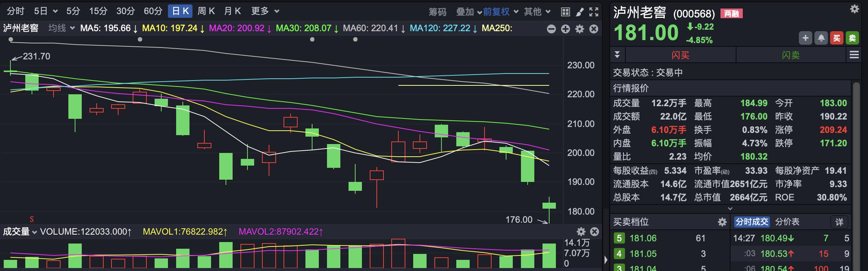Open volume indicator settings gear
This screenshot has width=868, height=271.
pyautogui.click(x=581, y=232)
